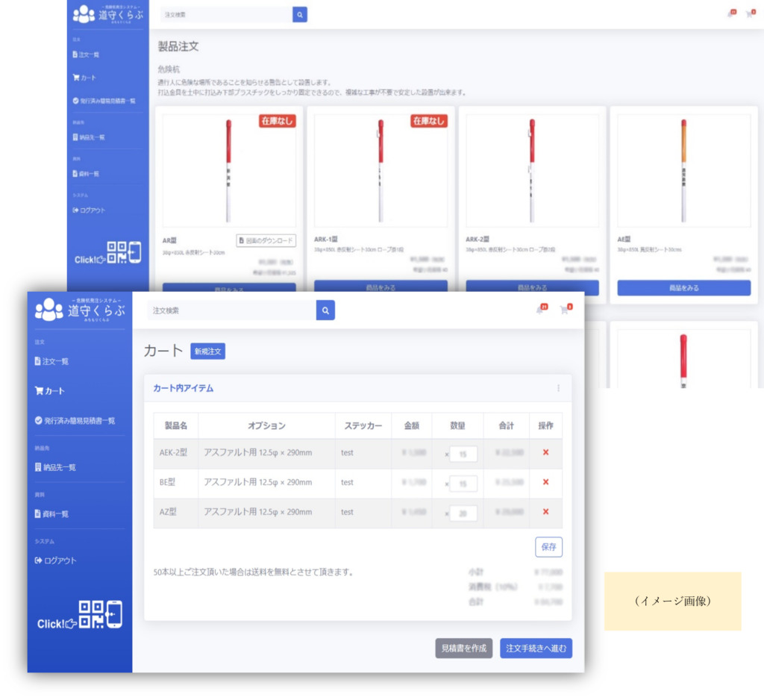
Task: Click the AE型 product thumbnail image
Action: 683,171
